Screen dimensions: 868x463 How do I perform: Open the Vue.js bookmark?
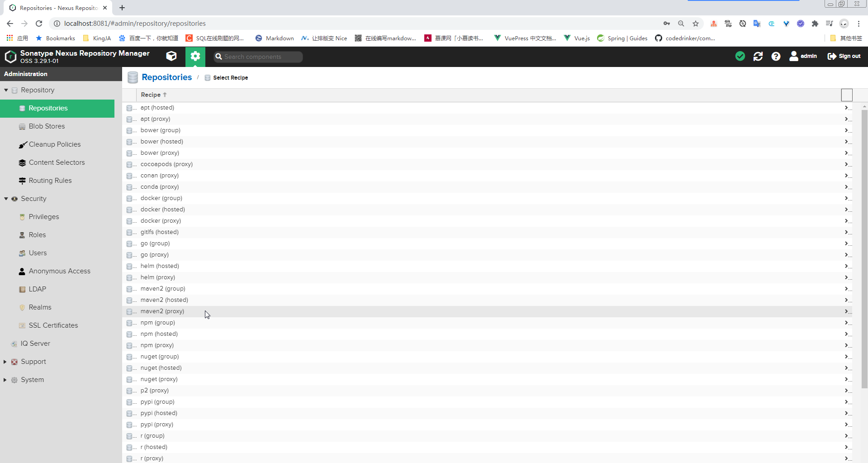tap(577, 38)
